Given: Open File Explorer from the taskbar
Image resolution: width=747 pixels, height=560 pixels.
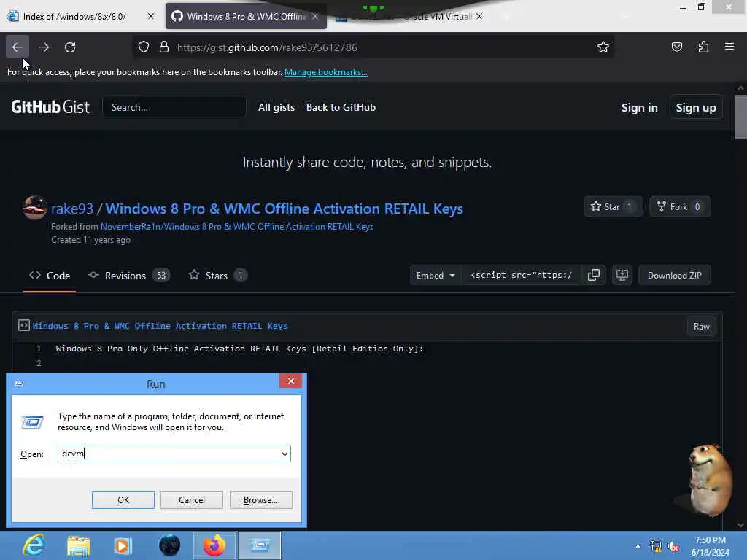Looking at the screenshot, I should [x=79, y=545].
